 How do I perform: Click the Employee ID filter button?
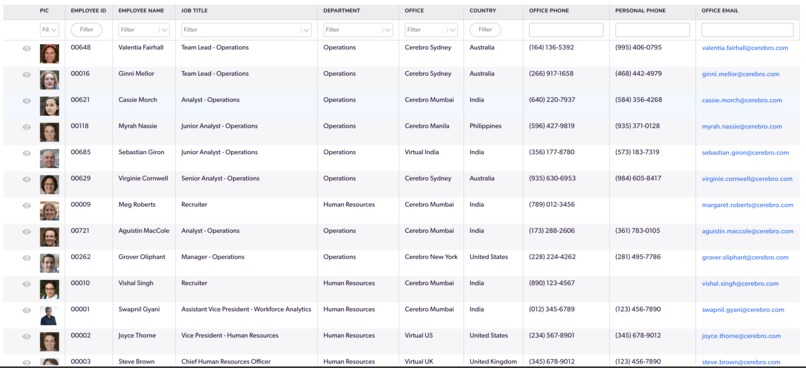coord(86,30)
